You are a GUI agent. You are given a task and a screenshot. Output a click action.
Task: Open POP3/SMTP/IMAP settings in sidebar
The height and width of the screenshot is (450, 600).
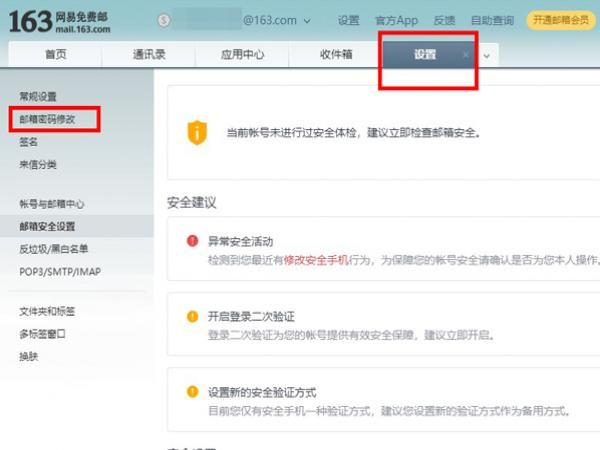[60, 272]
